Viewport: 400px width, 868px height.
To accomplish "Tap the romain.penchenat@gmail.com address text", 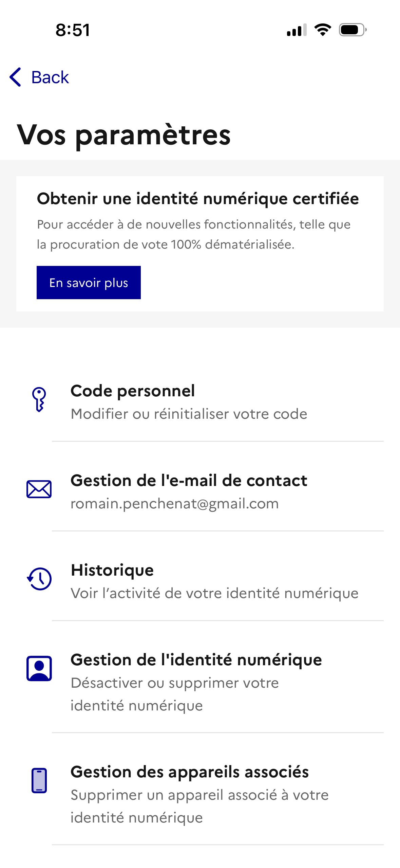I will tap(174, 504).
